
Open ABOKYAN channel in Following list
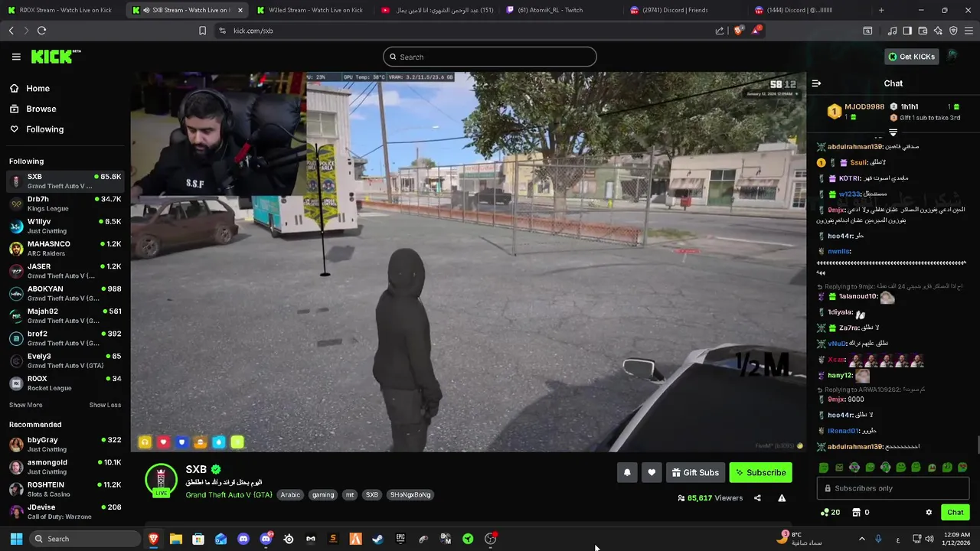tap(65, 293)
